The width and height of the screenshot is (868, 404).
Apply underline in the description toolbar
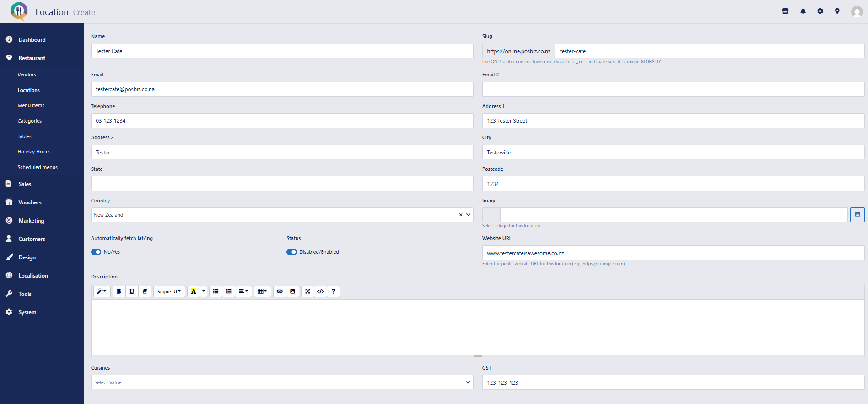132,291
